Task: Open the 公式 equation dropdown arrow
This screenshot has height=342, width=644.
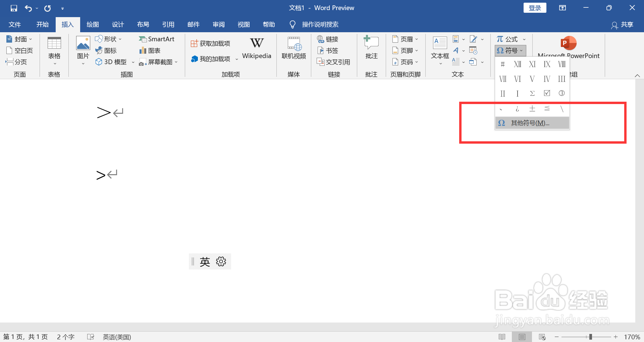Action: 524,39
